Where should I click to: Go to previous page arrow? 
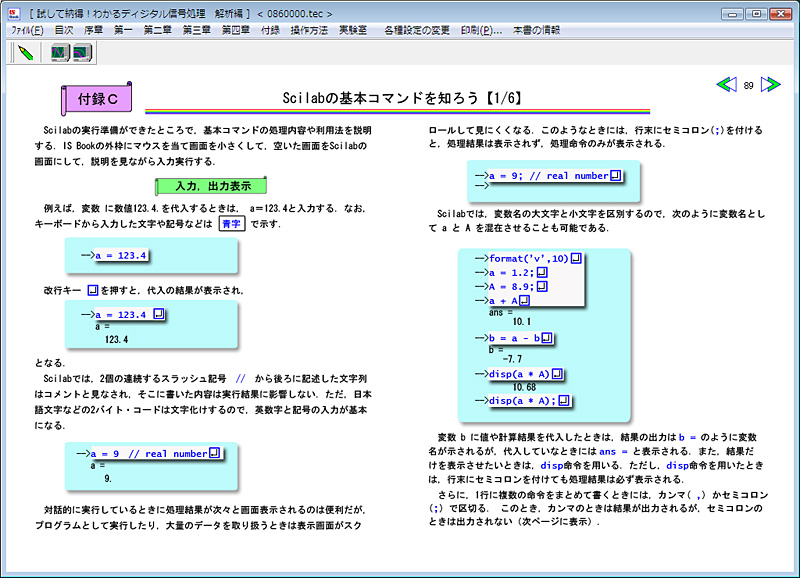point(727,84)
